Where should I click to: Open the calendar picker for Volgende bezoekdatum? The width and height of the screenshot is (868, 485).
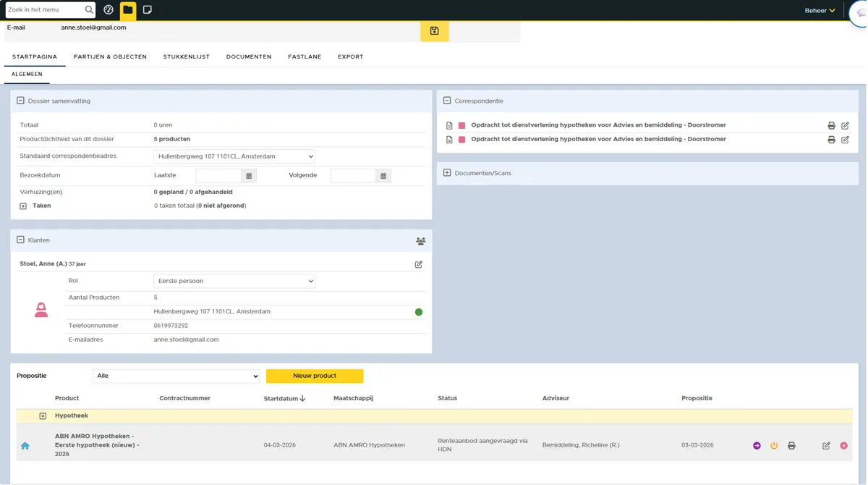click(x=383, y=176)
